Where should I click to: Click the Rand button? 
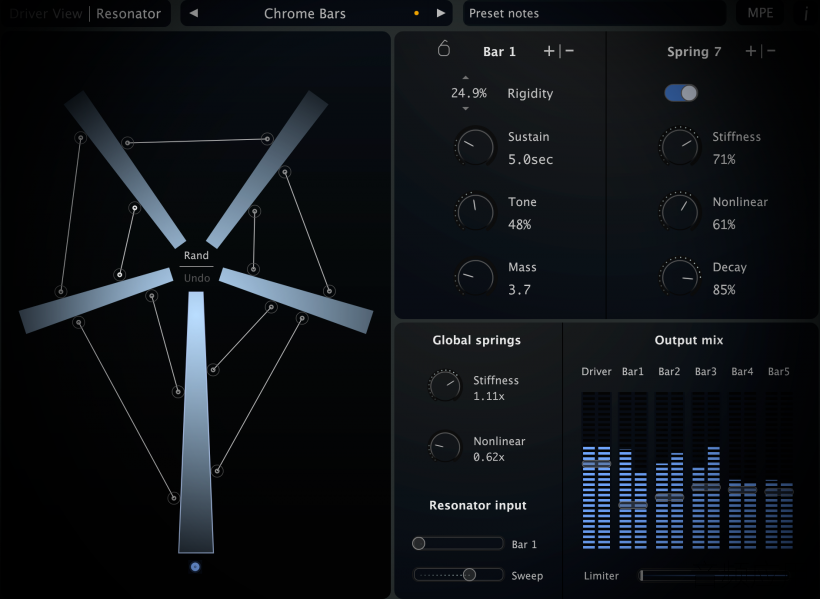coord(196,255)
